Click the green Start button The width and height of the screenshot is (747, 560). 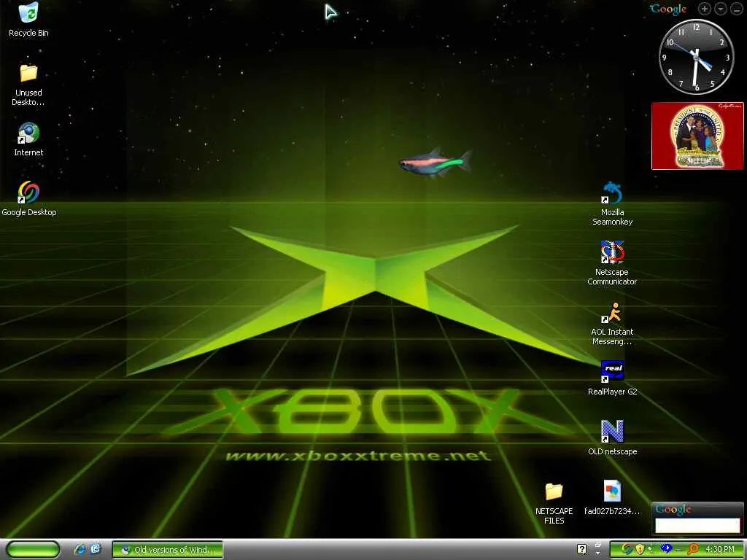coord(34,550)
